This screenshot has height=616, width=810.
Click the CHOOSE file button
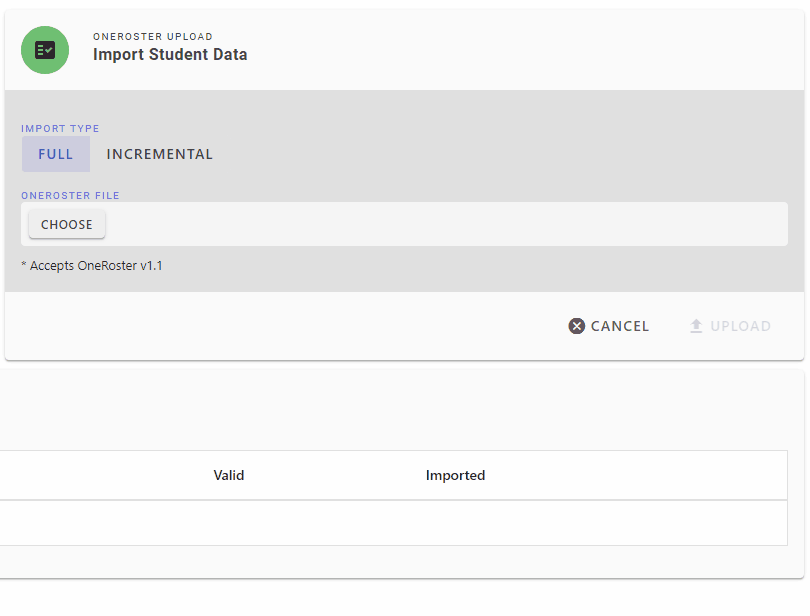point(67,224)
